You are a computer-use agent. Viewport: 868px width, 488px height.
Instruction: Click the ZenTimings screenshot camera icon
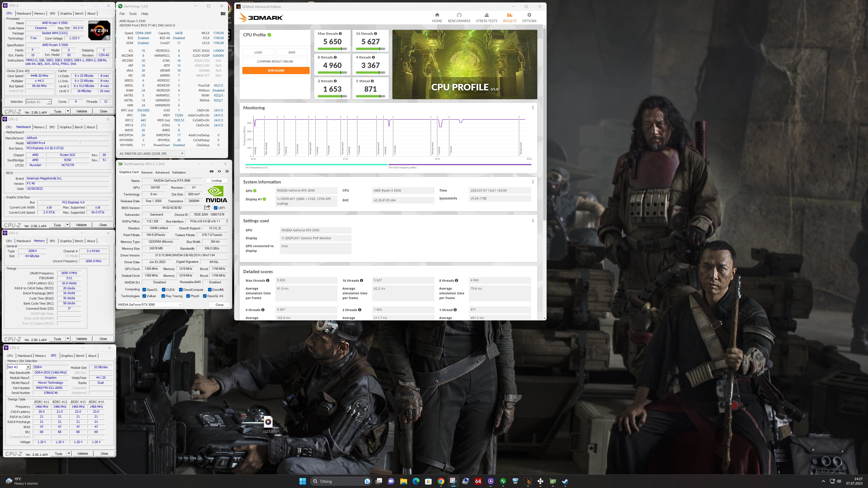pos(223,14)
